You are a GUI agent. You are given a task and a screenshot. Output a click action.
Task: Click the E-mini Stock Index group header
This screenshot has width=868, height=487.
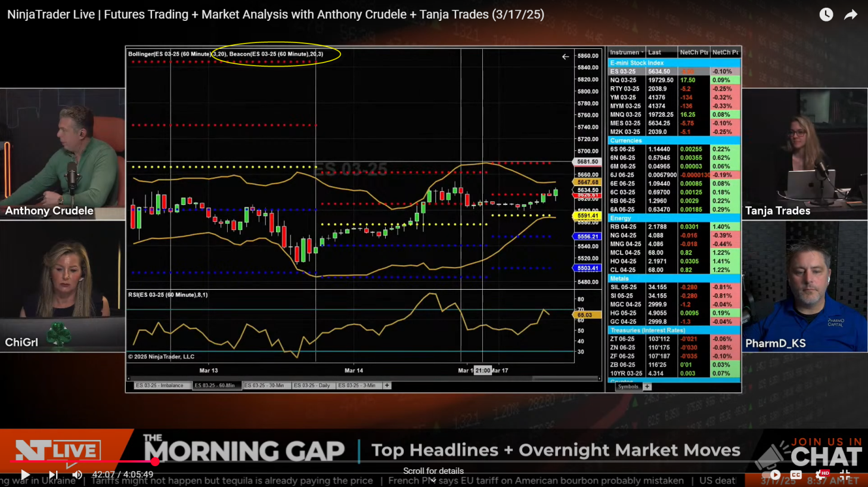click(674, 63)
